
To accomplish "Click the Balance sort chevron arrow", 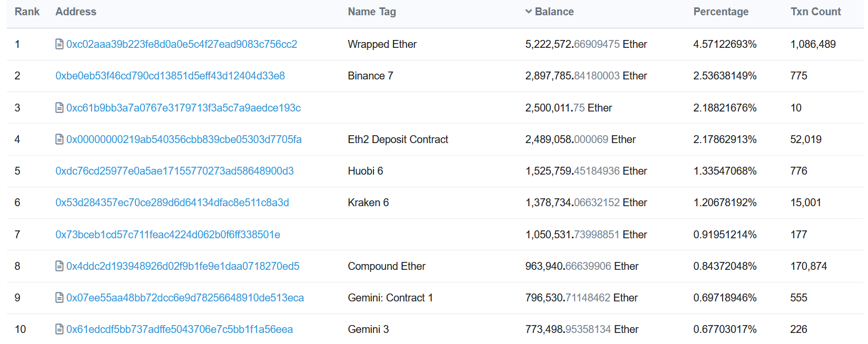I will click(x=528, y=12).
